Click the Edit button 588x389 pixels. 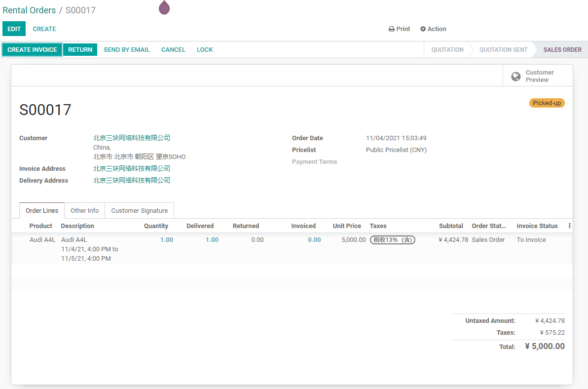(14, 29)
